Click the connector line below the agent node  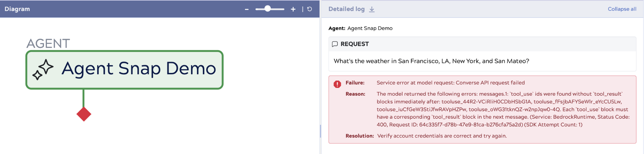[x=84, y=98]
